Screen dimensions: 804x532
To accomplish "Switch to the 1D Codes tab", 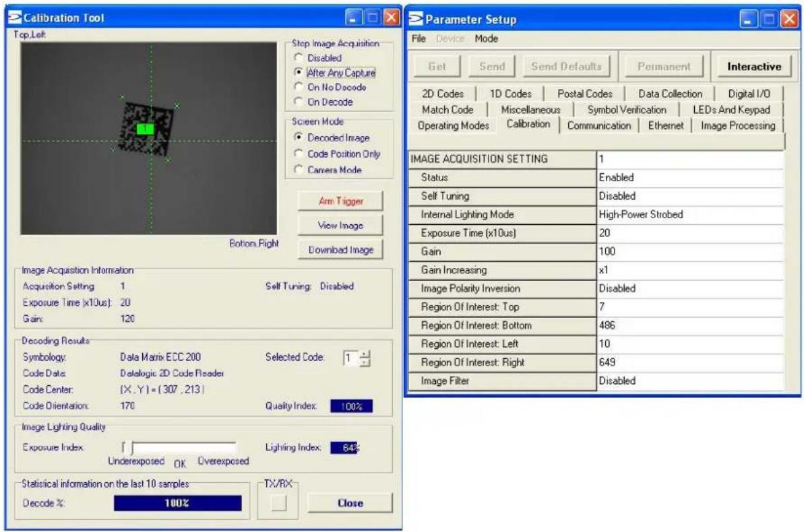I will (511, 94).
